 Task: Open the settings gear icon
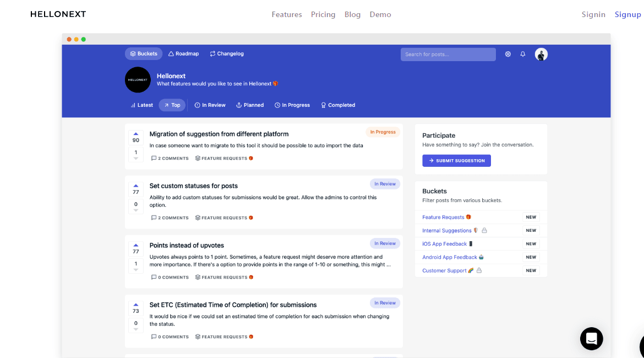[x=507, y=55]
